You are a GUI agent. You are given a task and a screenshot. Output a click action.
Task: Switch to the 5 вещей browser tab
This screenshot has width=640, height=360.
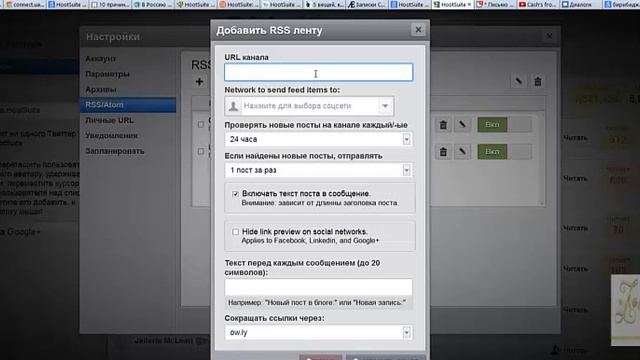tap(324, 4)
